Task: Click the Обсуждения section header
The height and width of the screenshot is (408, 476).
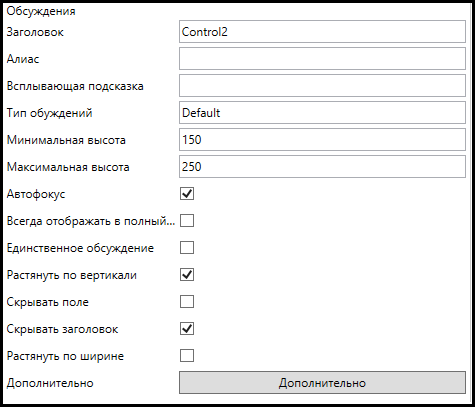Action: coord(41,11)
